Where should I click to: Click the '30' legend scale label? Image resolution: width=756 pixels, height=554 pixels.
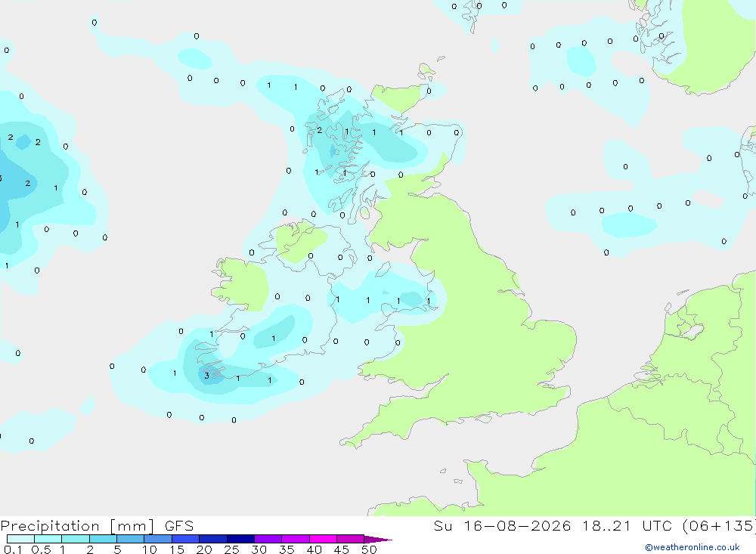coord(259,549)
